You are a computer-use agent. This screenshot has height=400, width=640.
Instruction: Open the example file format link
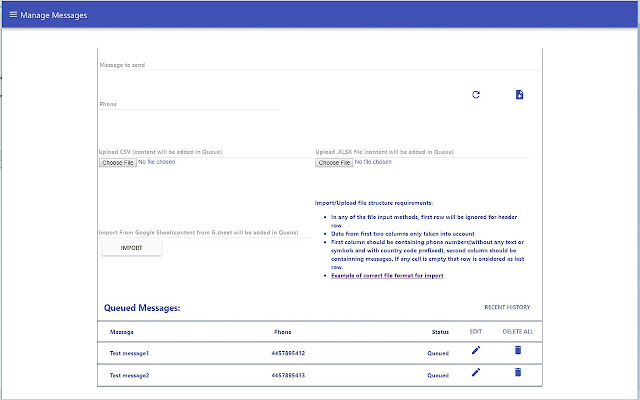388,275
